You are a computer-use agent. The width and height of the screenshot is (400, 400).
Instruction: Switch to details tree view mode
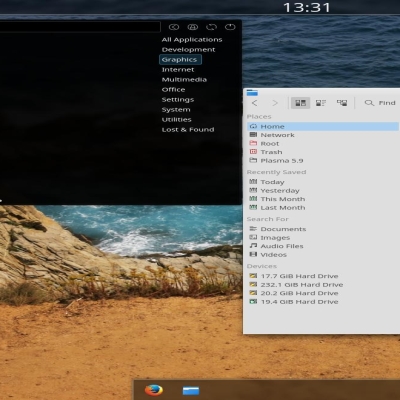342,103
